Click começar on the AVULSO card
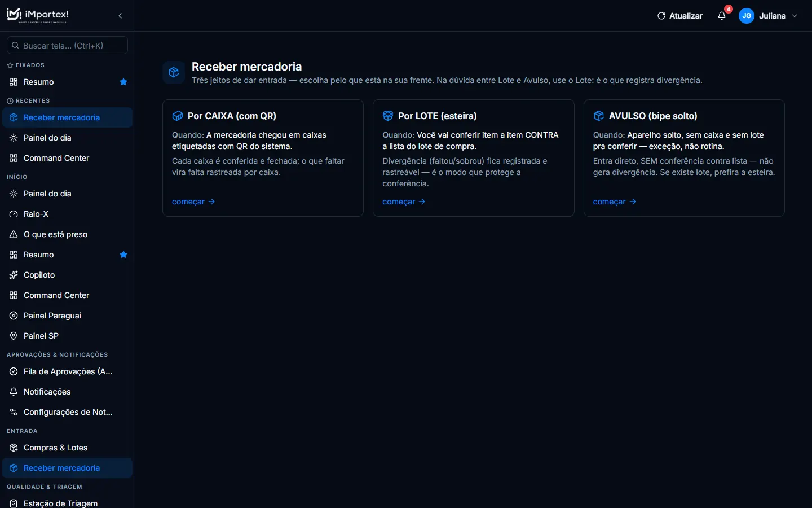 (615, 202)
